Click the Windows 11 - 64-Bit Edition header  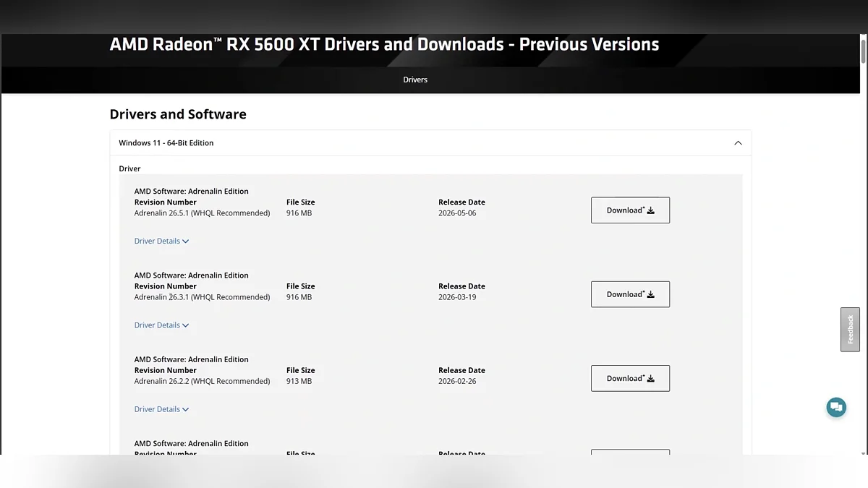pyautogui.click(x=430, y=143)
